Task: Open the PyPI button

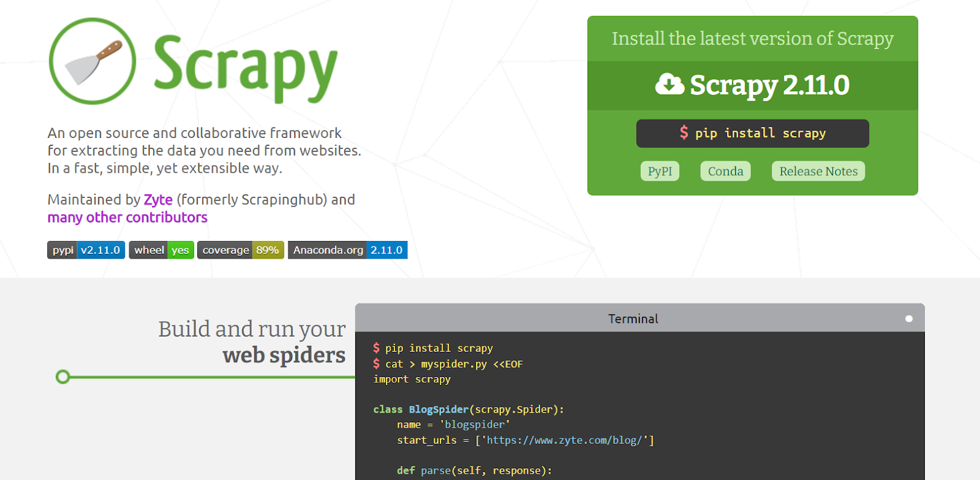Action: click(660, 171)
